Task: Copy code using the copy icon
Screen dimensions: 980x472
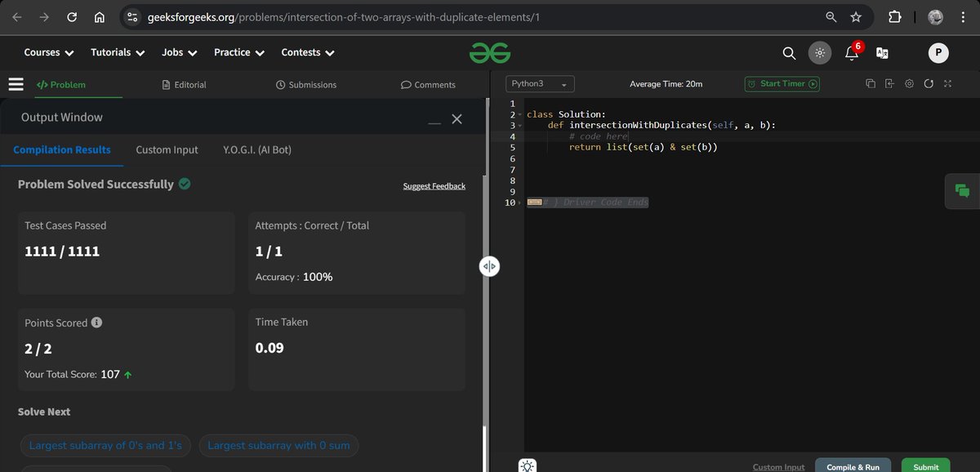Action: tap(871, 83)
